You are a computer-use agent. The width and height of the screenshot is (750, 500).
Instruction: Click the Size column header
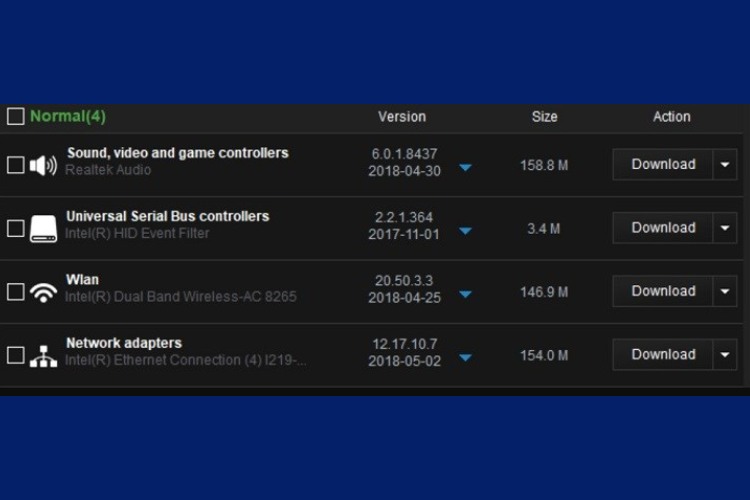[x=544, y=117]
